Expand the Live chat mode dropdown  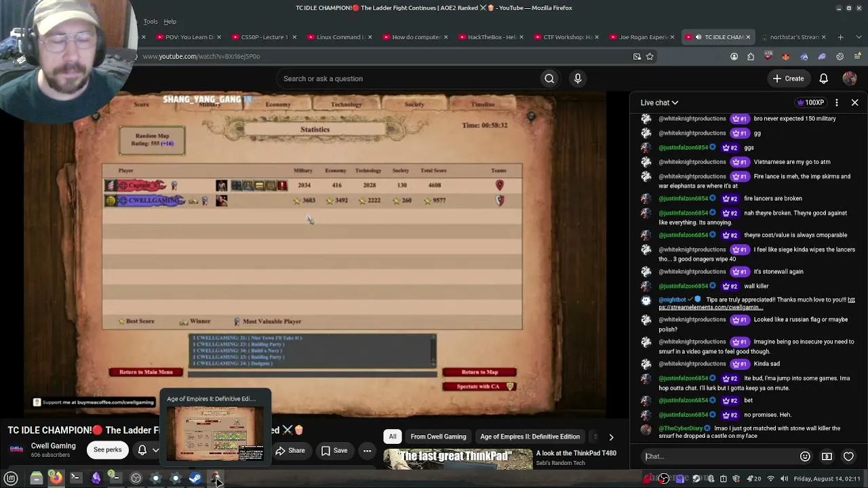coord(660,102)
